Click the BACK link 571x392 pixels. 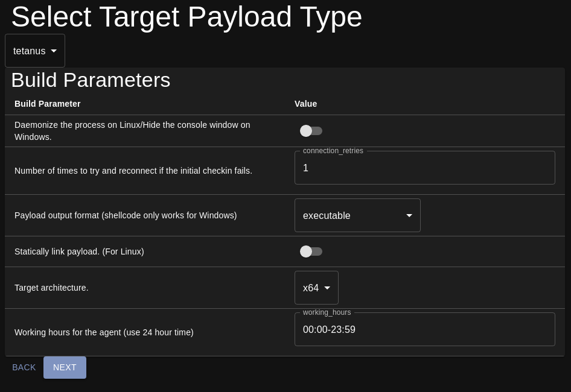[24, 367]
